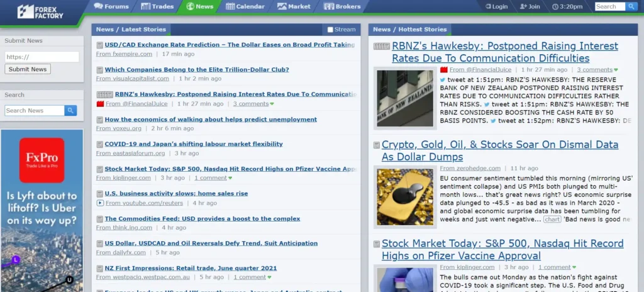Viewport: 644px width, 292px height.
Task: Click the story icon beside Crypto, Gold, Oil headline
Action: [377, 145]
